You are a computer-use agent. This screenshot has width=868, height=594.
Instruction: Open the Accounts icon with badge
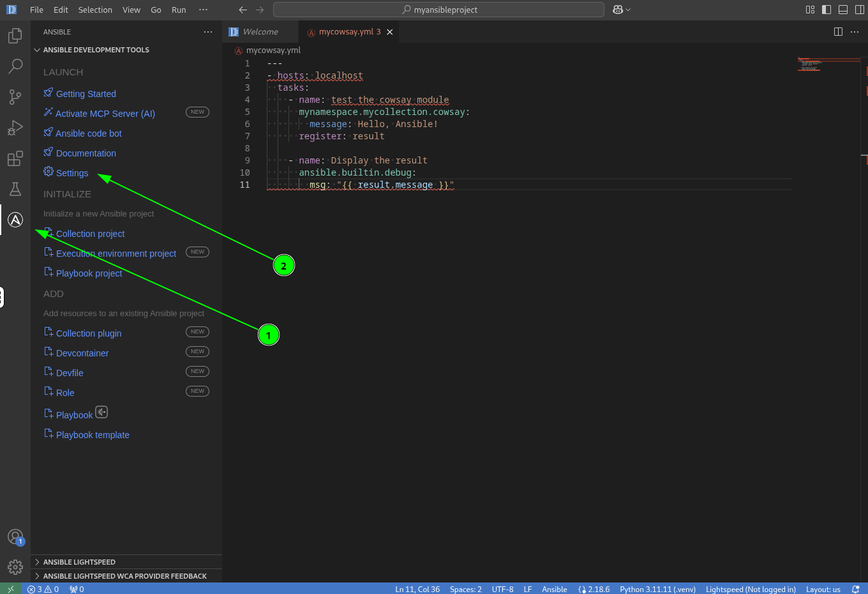[15, 537]
